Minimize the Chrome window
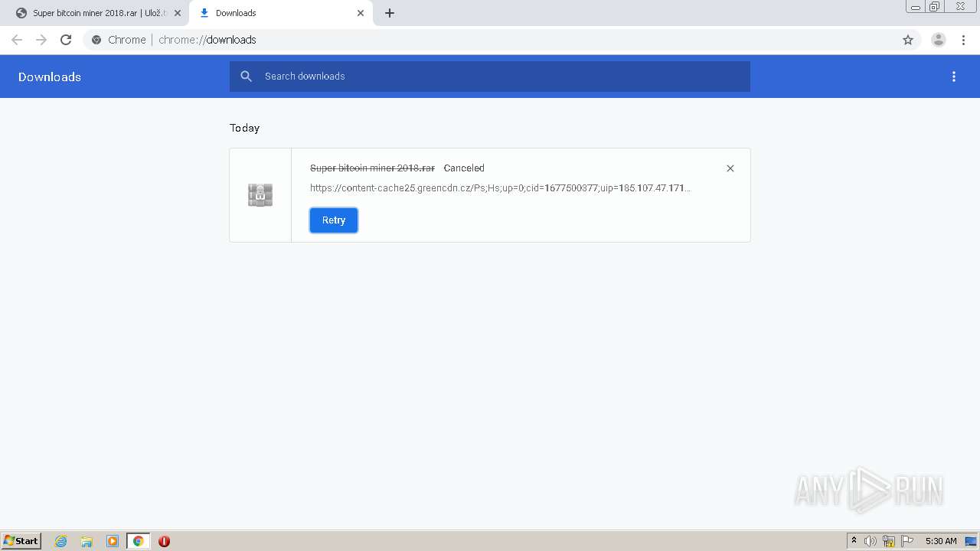 click(x=916, y=7)
